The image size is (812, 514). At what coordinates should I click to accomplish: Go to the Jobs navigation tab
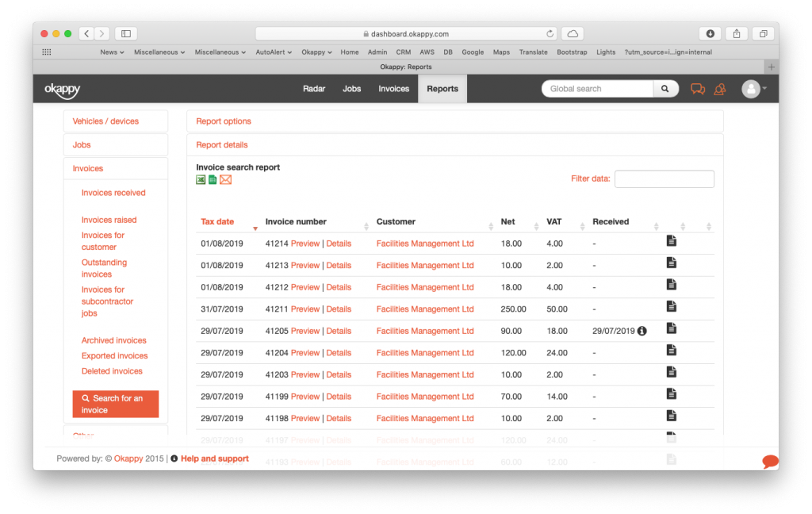pos(351,89)
